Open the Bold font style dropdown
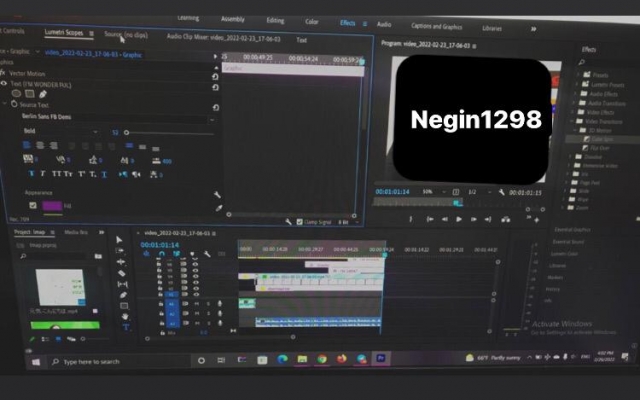Image resolution: width=640 pixels, height=400 pixels. 60,131
